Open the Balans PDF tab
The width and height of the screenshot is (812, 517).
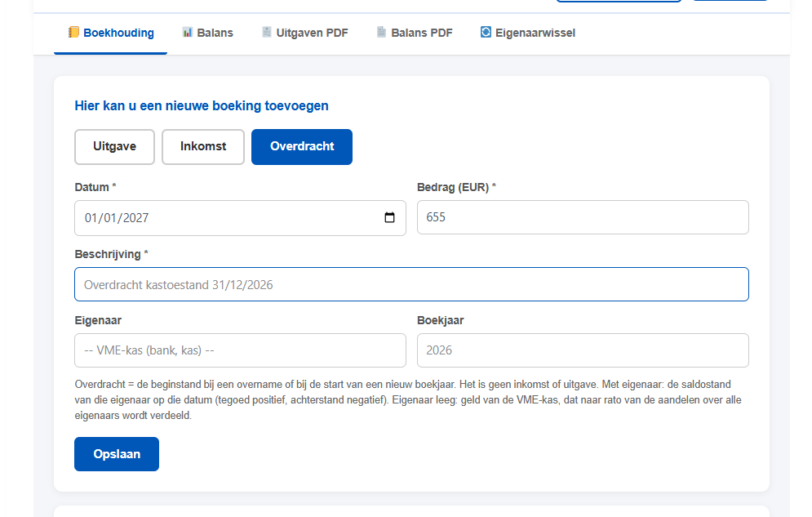point(415,33)
